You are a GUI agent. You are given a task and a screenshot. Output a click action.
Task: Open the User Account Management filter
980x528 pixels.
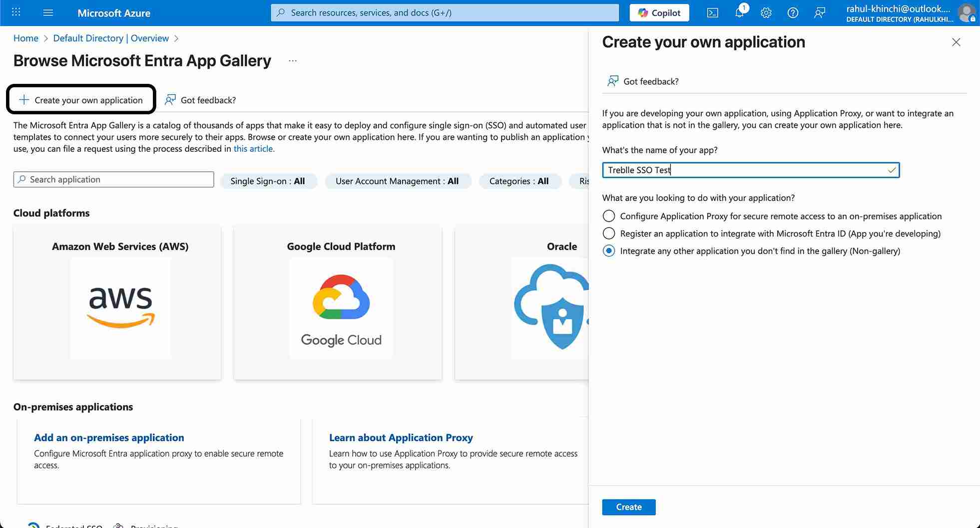(398, 181)
